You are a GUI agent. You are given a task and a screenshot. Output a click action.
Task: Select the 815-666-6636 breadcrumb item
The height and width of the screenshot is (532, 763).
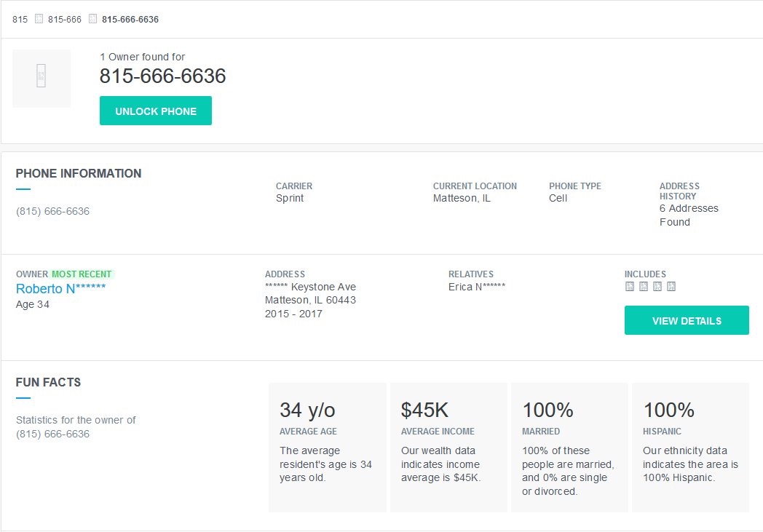(x=130, y=20)
